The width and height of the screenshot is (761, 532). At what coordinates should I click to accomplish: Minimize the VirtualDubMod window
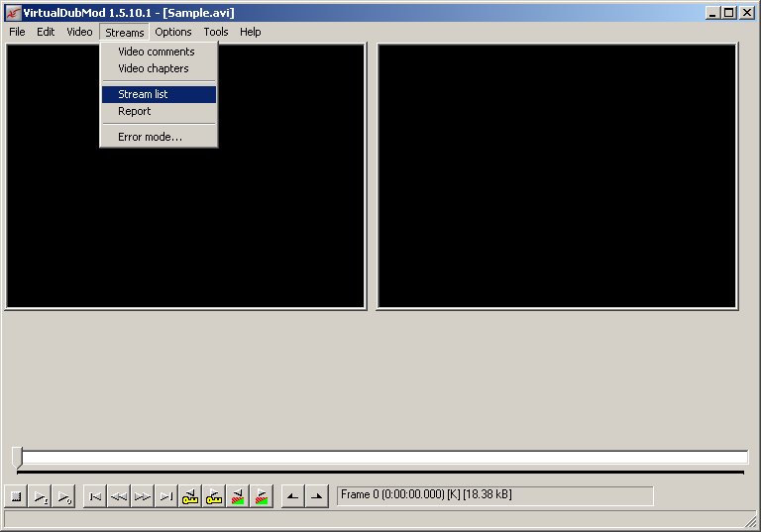[x=712, y=13]
